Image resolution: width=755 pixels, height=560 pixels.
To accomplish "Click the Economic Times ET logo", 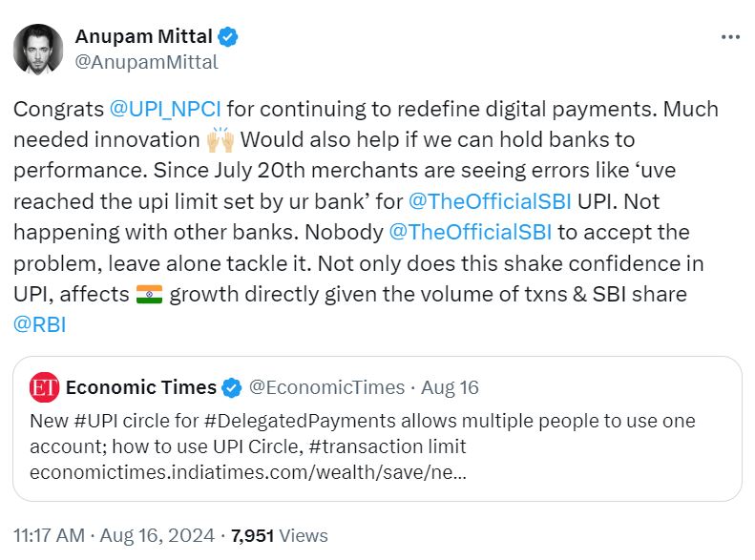I will tap(44, 387).
